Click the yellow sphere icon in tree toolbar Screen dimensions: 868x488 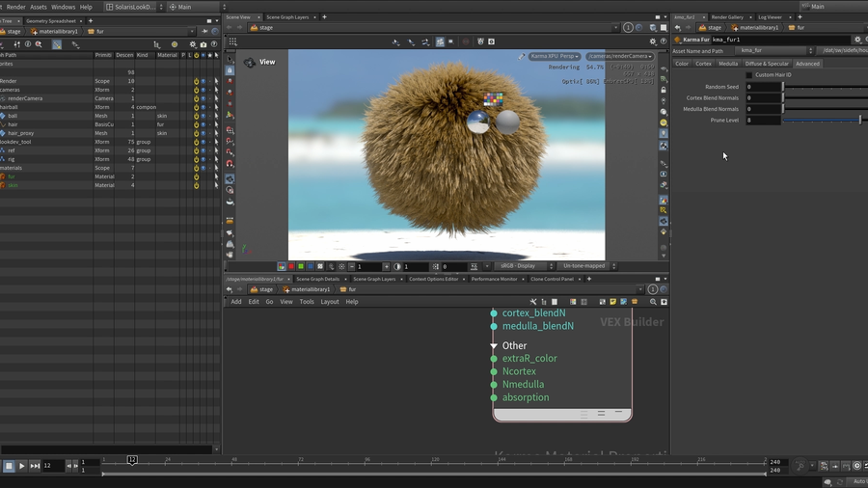[175, 44]
